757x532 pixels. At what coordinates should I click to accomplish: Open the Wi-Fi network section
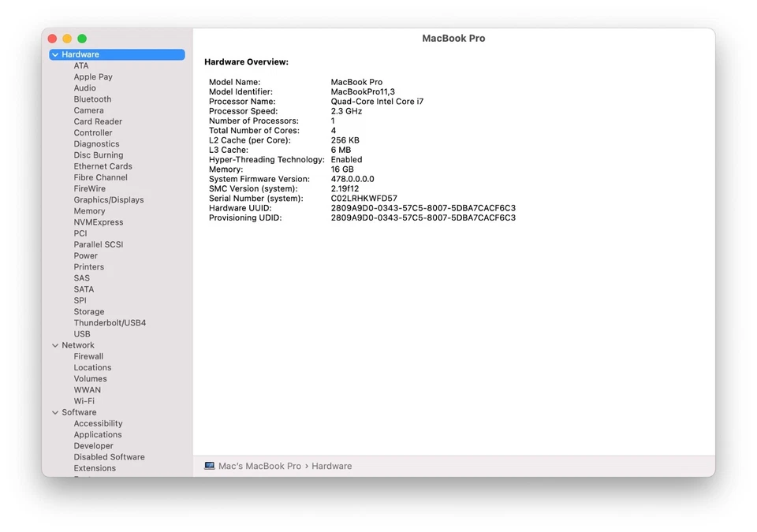click(87, 400)
